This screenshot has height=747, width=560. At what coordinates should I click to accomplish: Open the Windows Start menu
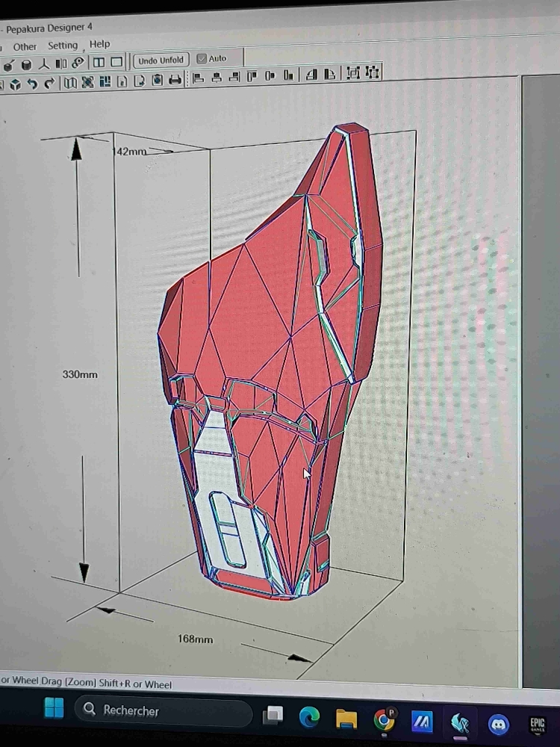[54, 707]
